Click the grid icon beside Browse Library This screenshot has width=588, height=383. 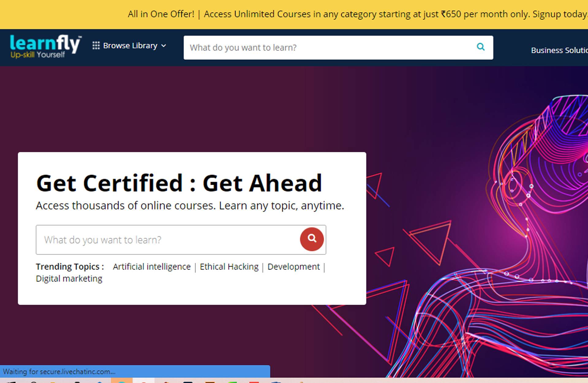[96, 46]
